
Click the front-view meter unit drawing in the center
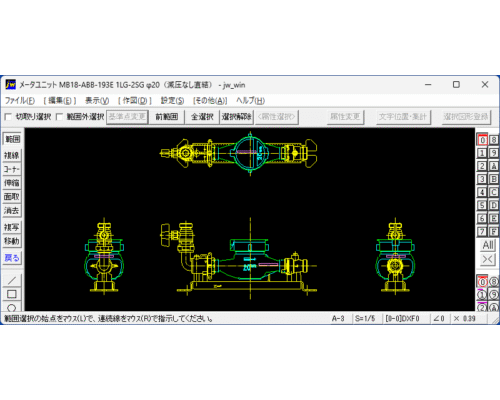[x=239, y=258]
